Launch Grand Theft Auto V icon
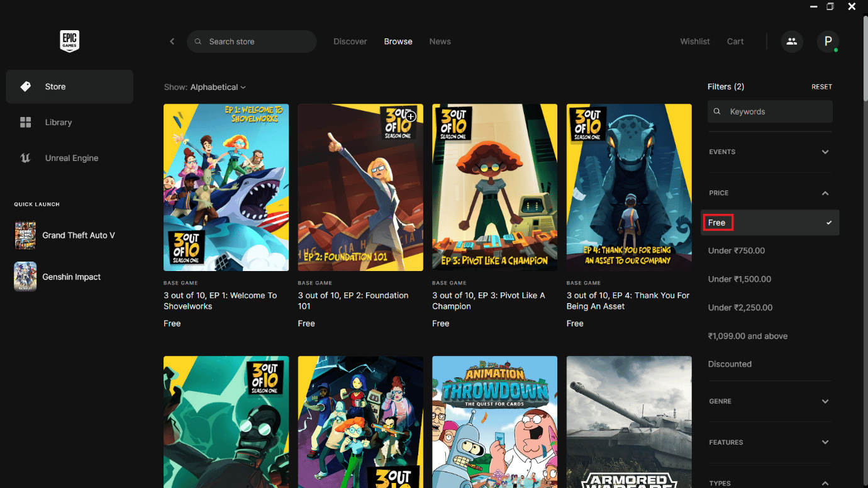Screen dimensions: 868x488 [x=26, y=235]
